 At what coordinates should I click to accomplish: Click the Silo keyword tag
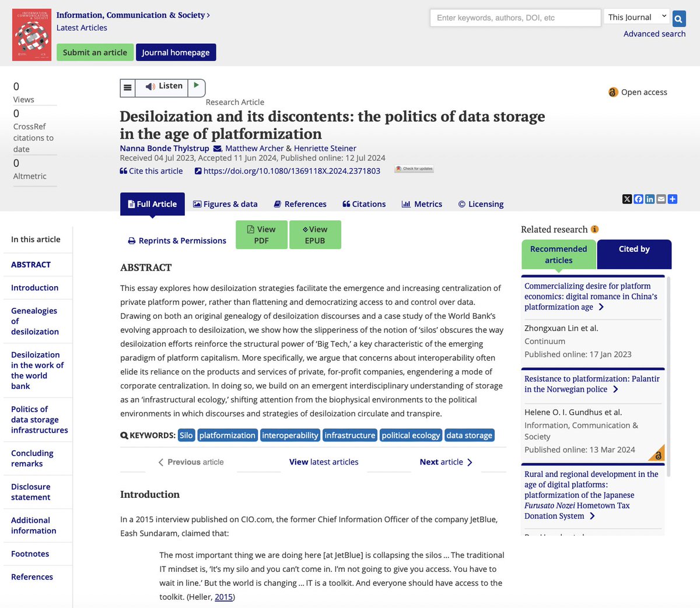point(186,435)
